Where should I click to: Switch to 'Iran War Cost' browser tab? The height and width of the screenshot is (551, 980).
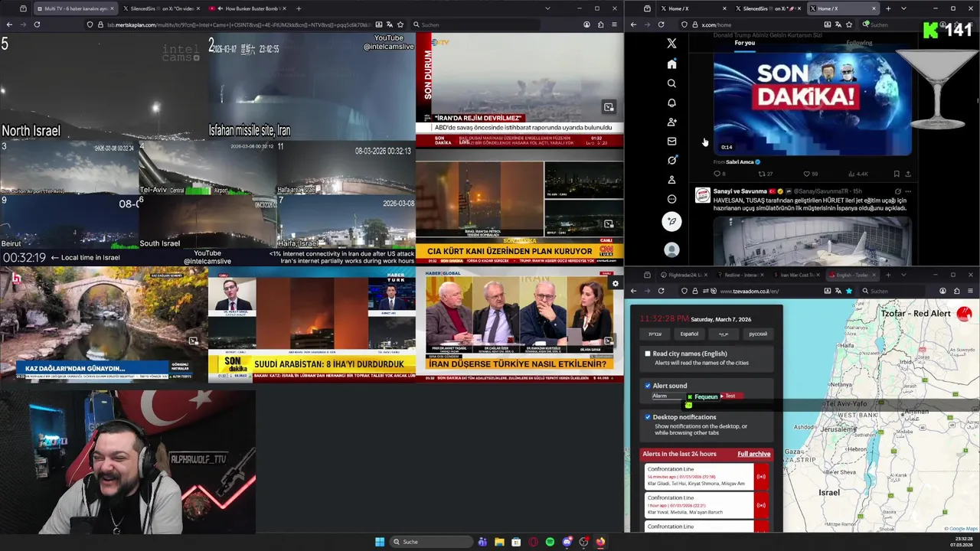(x=795, y=275)
